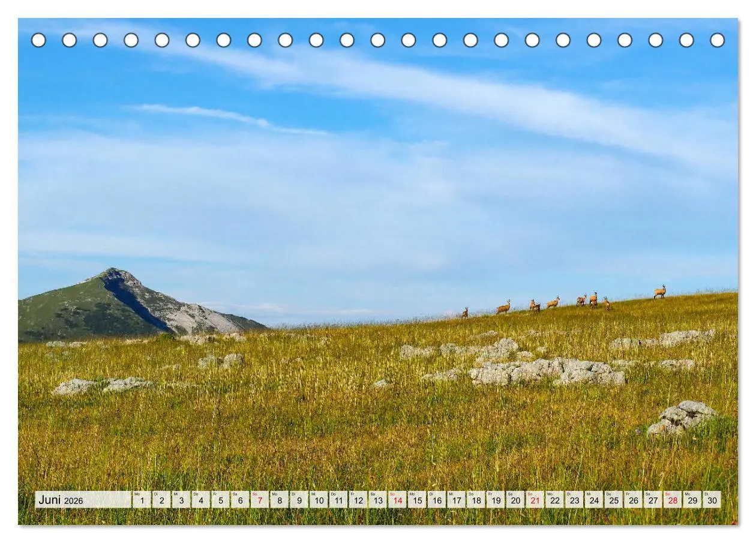
Task: Select day 29 in the calendar strip
Action: pos(692,500)
